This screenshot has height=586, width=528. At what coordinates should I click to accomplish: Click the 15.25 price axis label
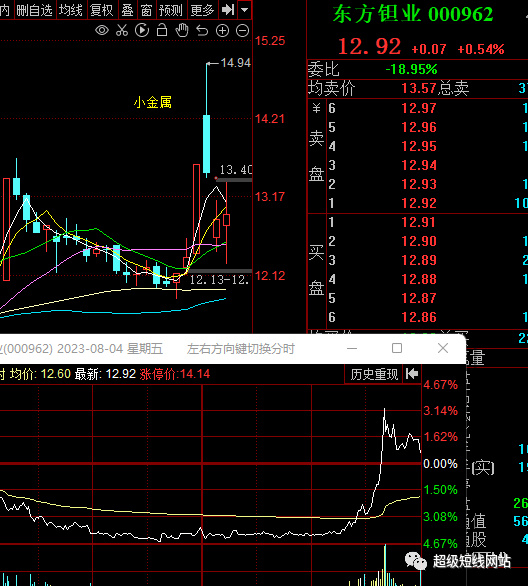coord(270,41)
